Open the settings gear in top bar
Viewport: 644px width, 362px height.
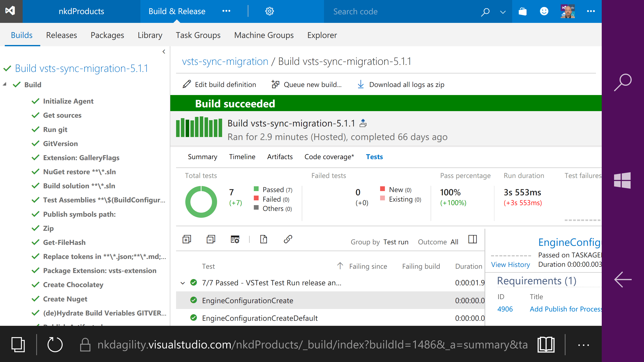pos(269,11)
